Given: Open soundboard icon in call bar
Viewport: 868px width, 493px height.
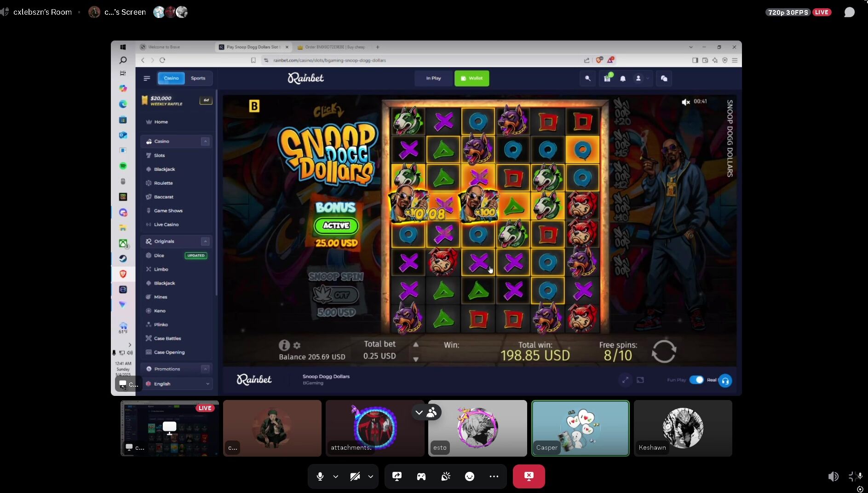Looking at the screenshot, I should click(445, 476).
